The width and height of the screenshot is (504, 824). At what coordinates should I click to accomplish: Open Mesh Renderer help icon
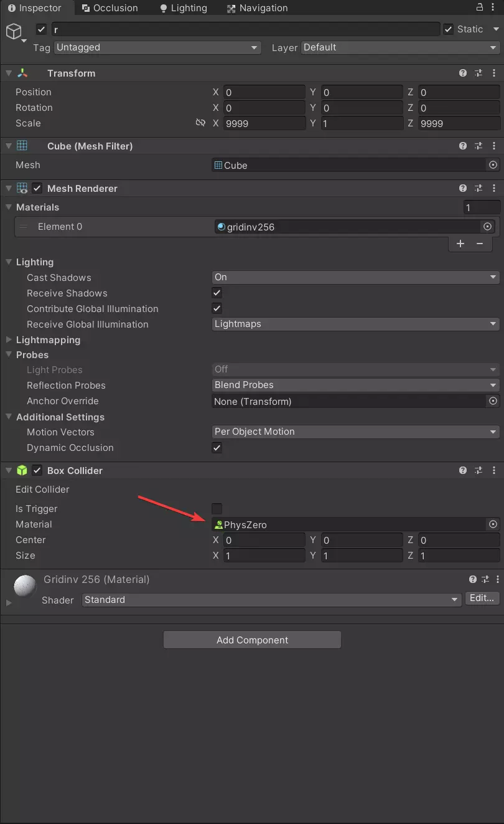tap(463, 189)
